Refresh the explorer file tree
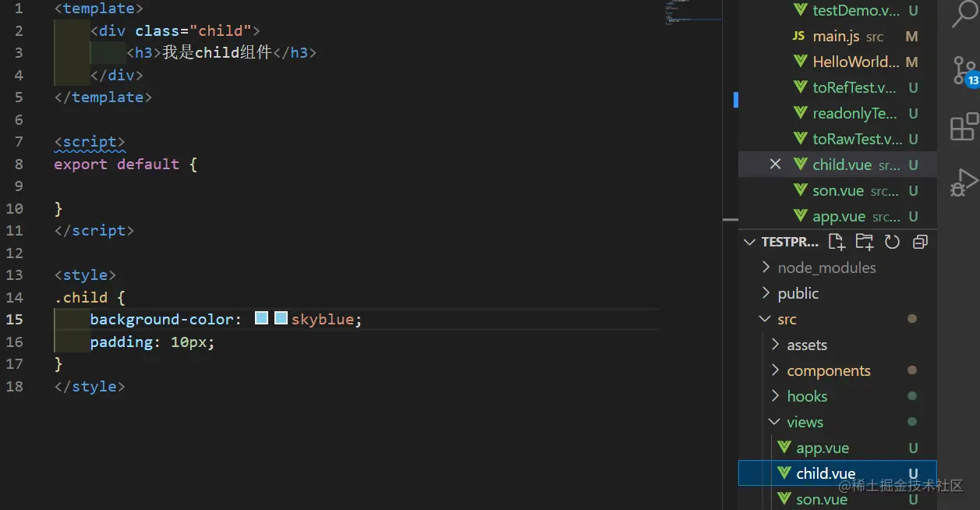980x510 pixels. click(892, 242)
